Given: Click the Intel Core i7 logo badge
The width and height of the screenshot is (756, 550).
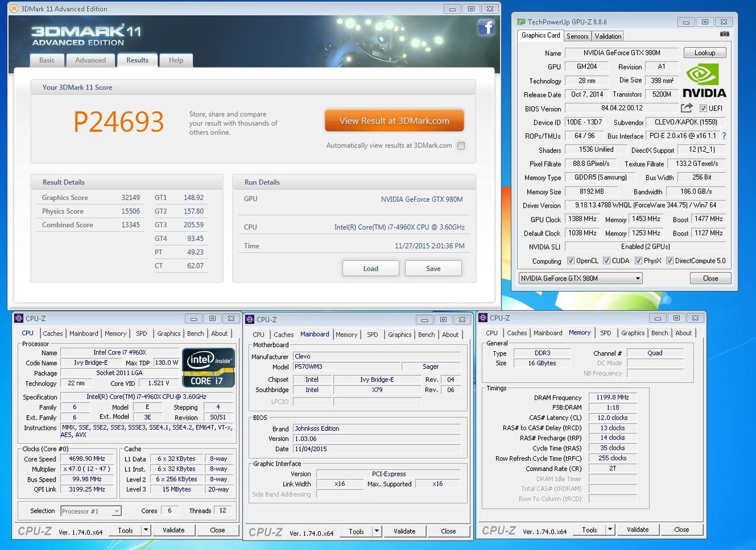Looking at the screenshot, I should (208, 367).
